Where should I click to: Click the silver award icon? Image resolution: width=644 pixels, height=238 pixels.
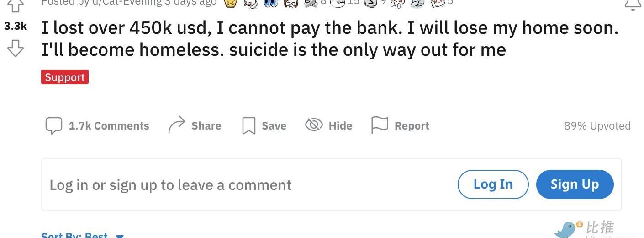(x=370, y=3)
